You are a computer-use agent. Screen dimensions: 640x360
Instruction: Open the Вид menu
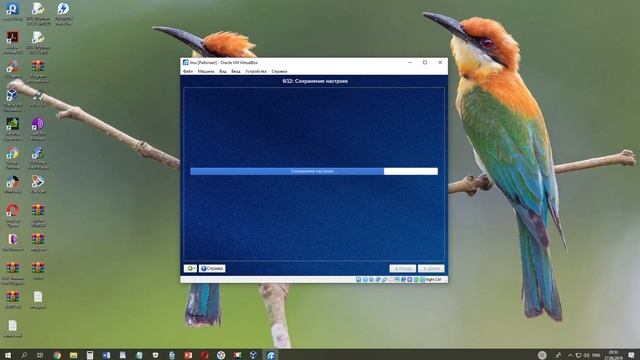pos(222,71)
